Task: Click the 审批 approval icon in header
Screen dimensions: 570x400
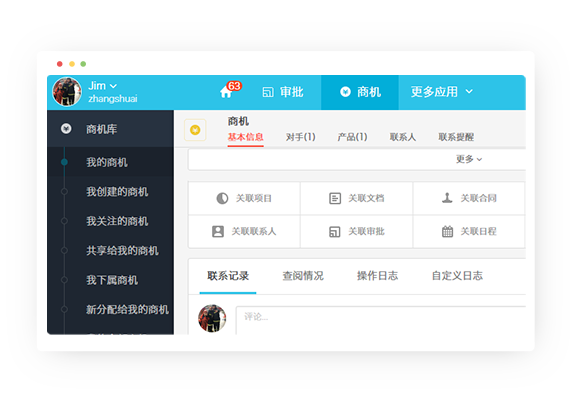Action: point(268,92)
